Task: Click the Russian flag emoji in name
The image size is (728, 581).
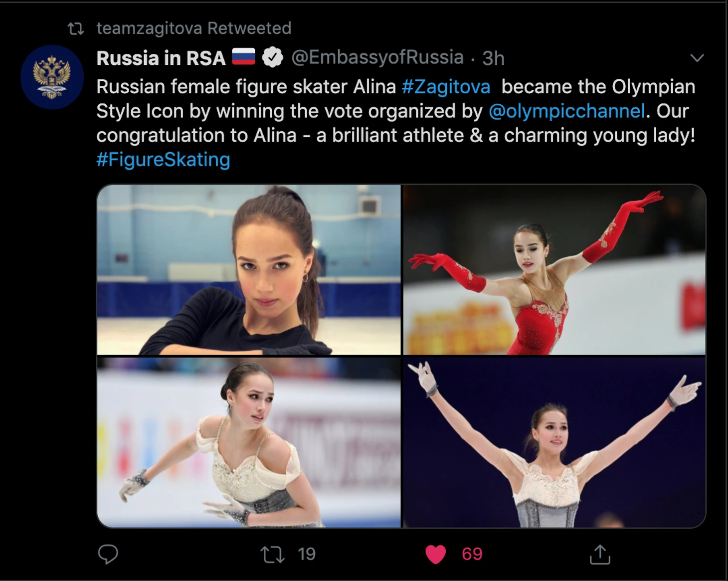Action: click(243, 57)
